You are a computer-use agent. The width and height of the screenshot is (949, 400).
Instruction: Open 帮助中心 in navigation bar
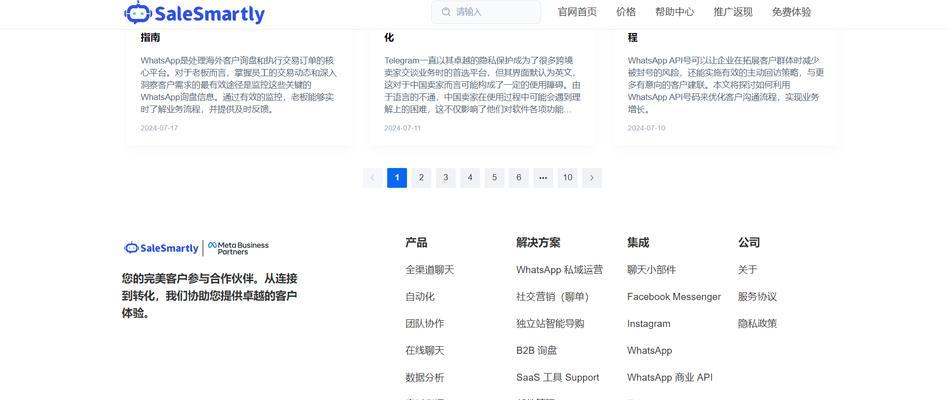[675, 12]
